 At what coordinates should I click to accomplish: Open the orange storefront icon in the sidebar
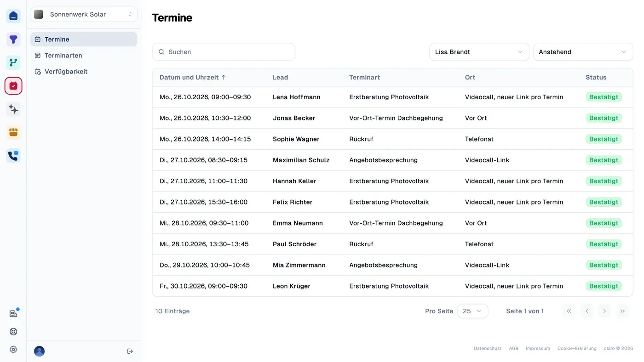coord(13,132)
